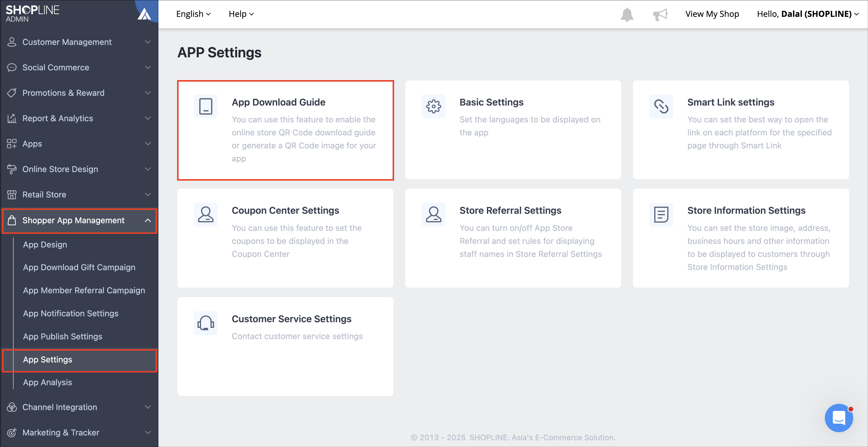Click the View My Shop link

[x=712, y=14]
